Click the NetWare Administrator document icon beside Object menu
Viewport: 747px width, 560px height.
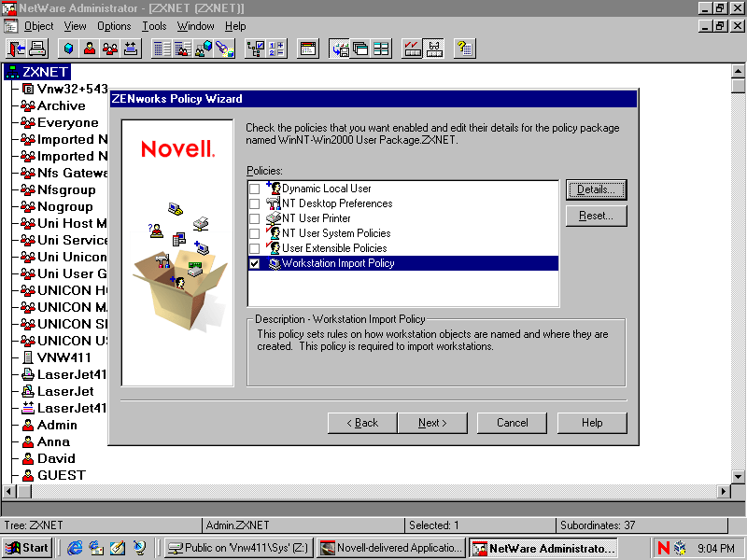[x=10, y=26]
